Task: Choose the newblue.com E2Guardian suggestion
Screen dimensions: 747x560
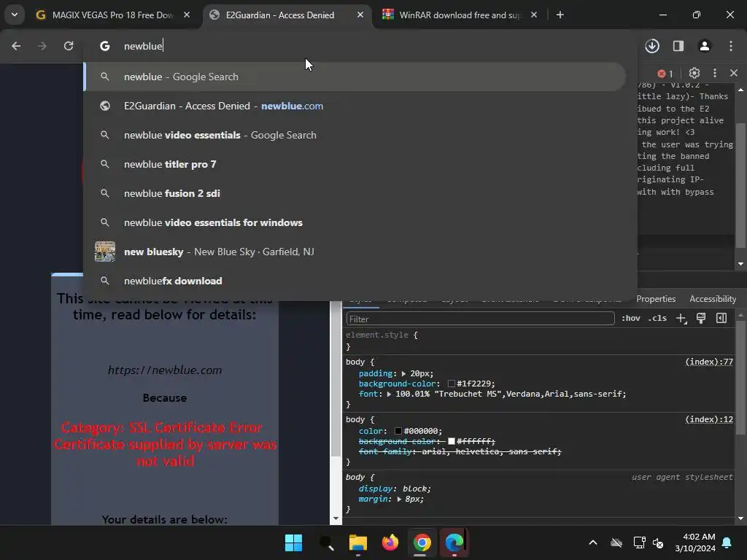Action: (x=355, y=106)
